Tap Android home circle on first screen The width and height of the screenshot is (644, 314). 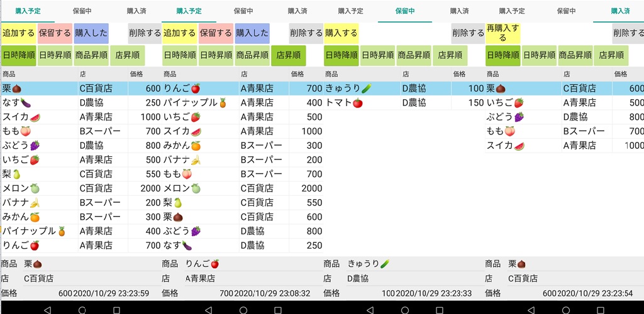82,310
